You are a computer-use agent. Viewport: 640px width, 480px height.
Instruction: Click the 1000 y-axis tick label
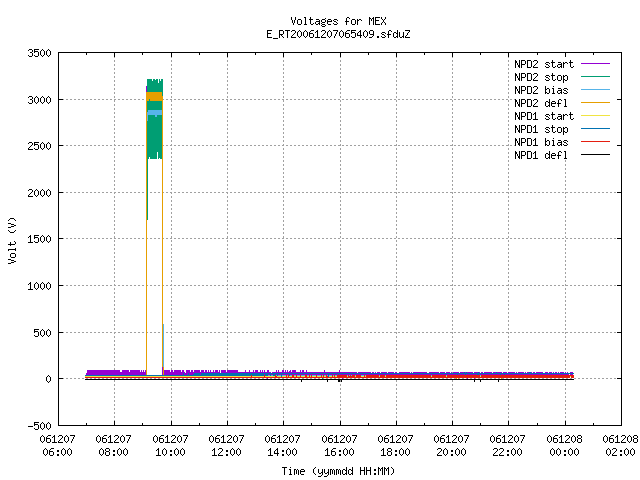(x=40, y=286)
